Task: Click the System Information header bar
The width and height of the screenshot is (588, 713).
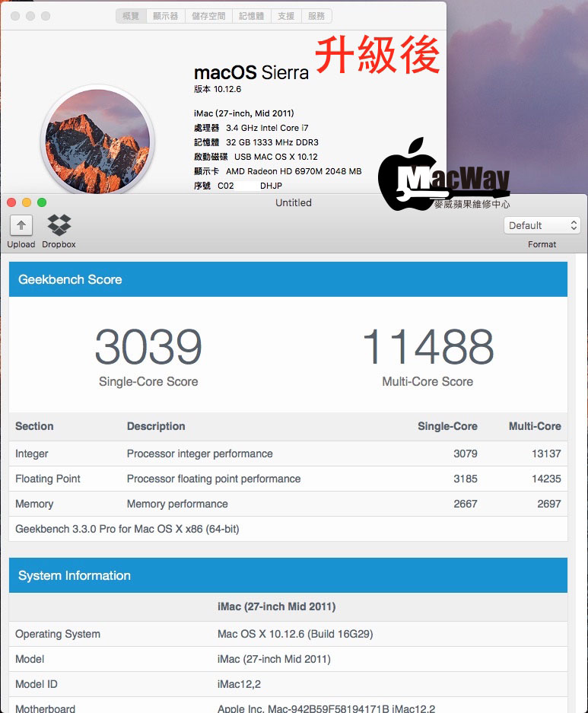Action: tap(288, 575)
